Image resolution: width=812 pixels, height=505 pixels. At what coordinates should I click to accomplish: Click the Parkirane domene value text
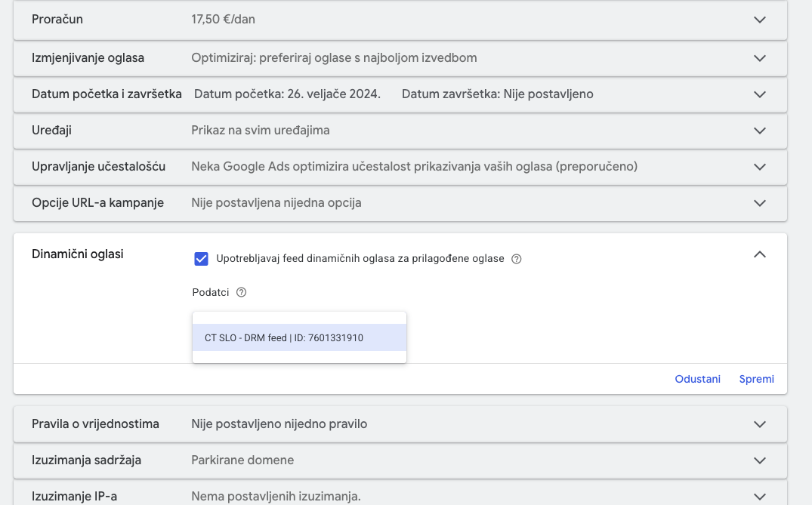(x=242, y=460)
